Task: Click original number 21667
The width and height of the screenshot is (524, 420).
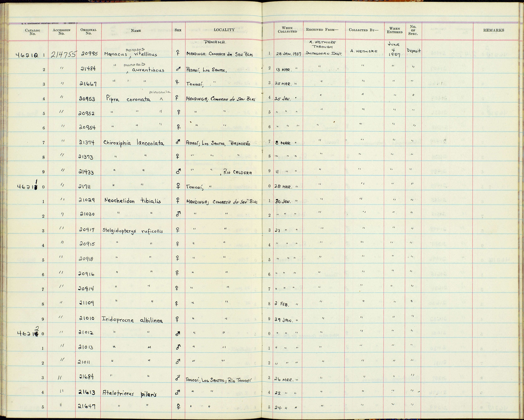Action: [88, 84]
